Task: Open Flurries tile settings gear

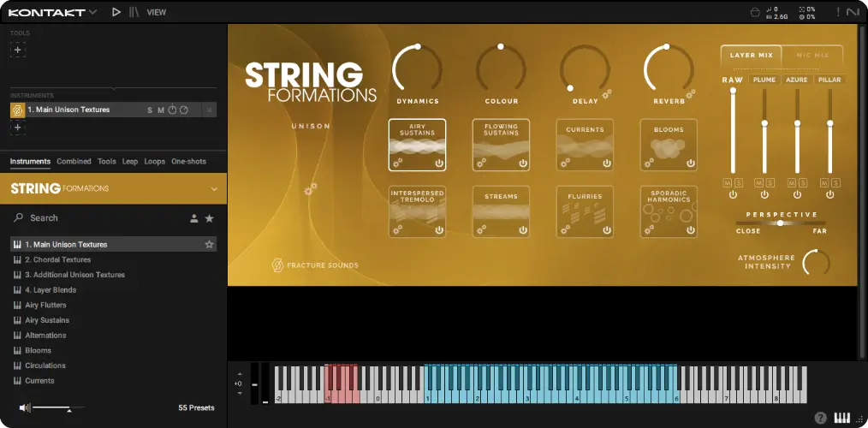Action: [x=565, y=229]
